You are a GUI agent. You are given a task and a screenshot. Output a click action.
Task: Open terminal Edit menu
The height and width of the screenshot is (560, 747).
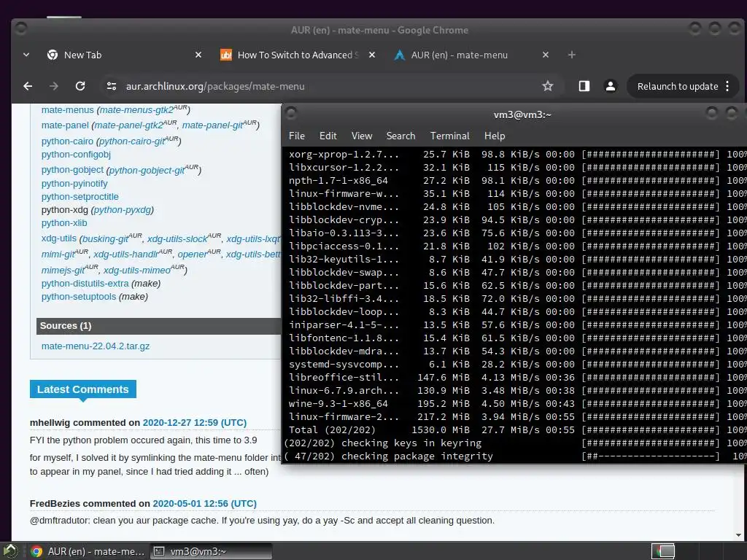click(x=328, y=136)
